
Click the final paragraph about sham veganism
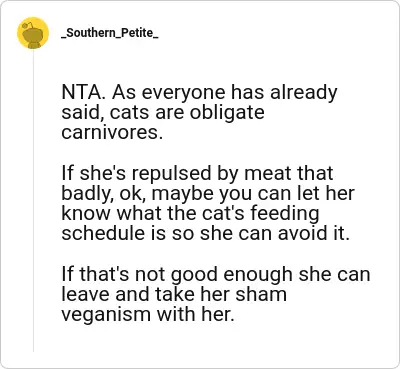[216, 294]
